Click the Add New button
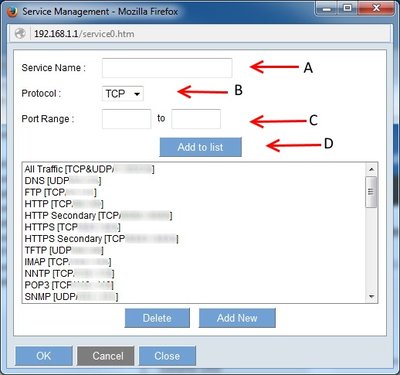Viewport: 400px width, 375px height. (237, 318)
